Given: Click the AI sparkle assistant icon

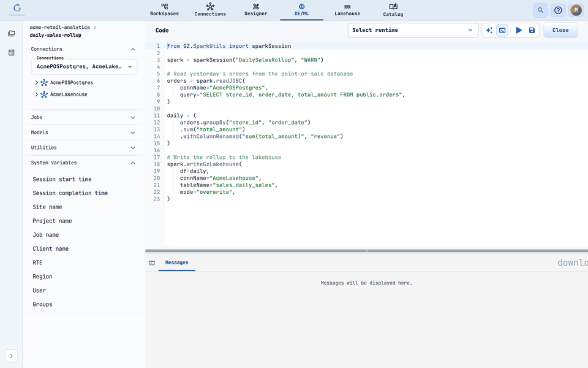Looking at the screenshot, I should (x=489, y=31).
